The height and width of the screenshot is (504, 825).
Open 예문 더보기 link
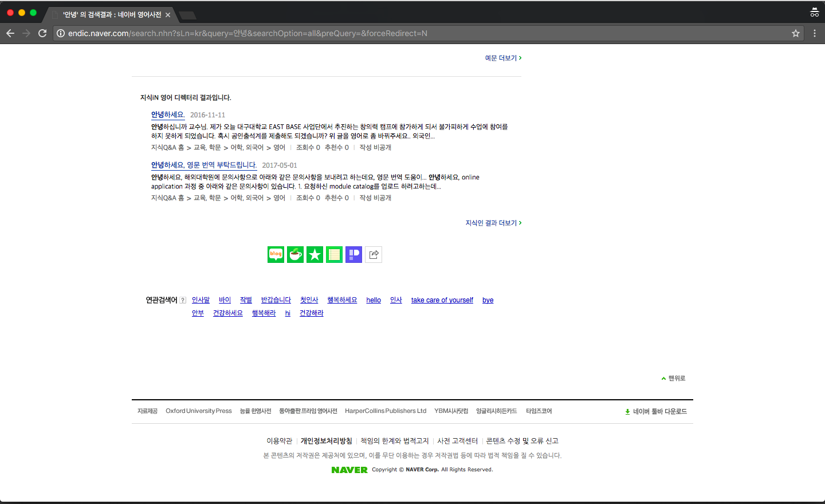(504, 58)
